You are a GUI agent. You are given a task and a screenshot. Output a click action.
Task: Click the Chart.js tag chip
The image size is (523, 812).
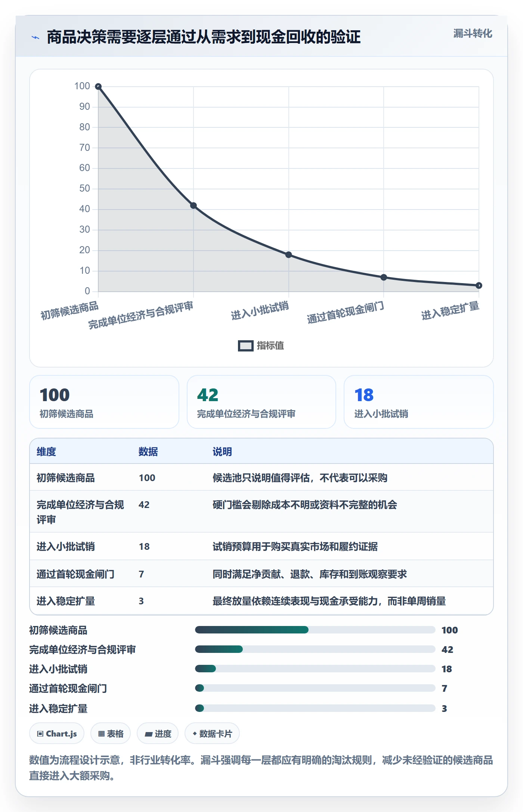point(57,734)
